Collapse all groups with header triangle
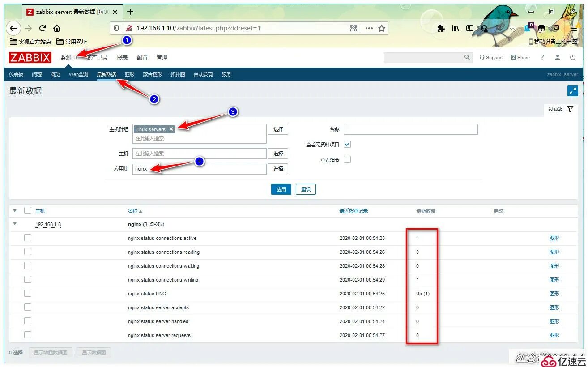The width and height of the screenshot is (588, 367). 15,210
